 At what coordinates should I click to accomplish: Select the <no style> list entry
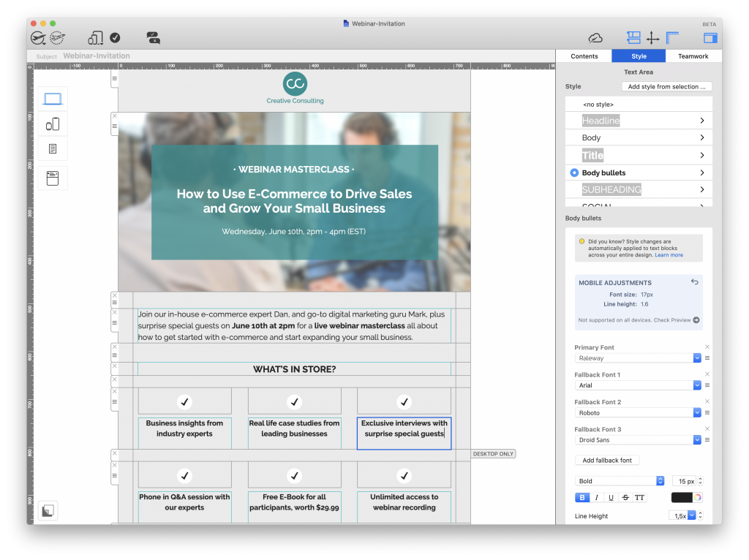[639, 104]
